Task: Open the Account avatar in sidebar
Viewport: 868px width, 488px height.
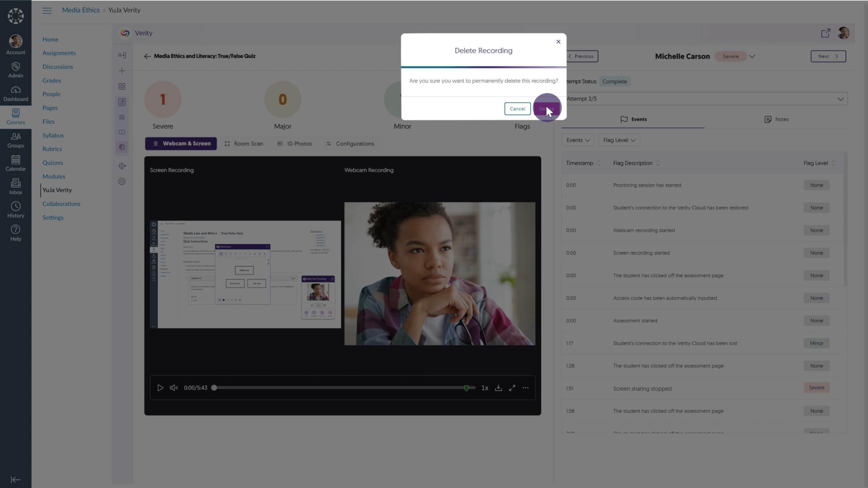Action: pyautogui.click(x=16, y=45)
